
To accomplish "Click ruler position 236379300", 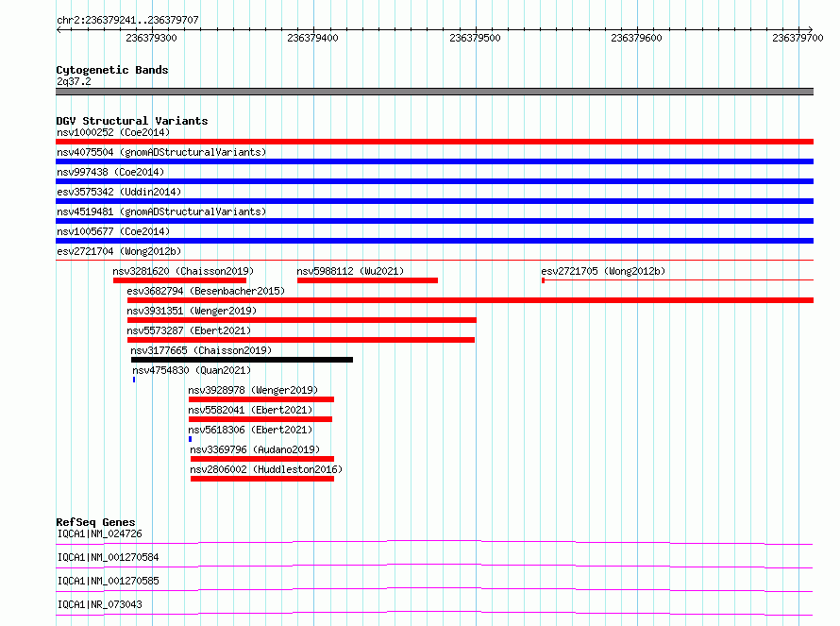I will pyautogui.click(x=151, y=38).
